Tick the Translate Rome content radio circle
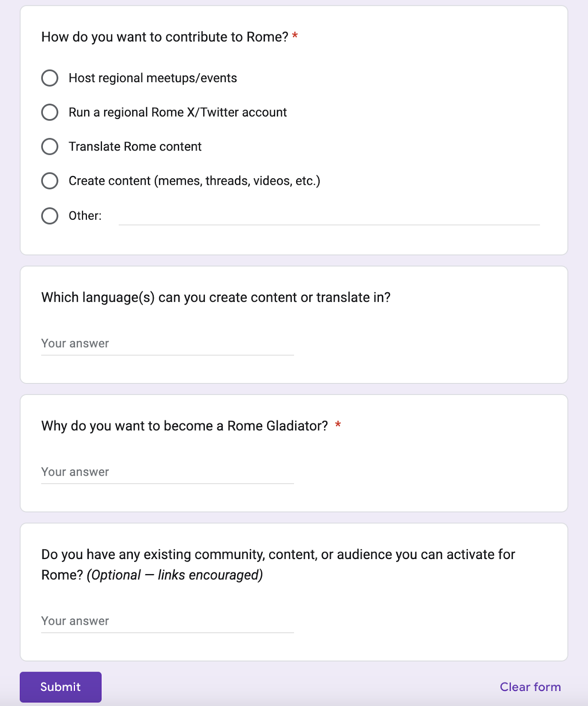 [50, 146]
